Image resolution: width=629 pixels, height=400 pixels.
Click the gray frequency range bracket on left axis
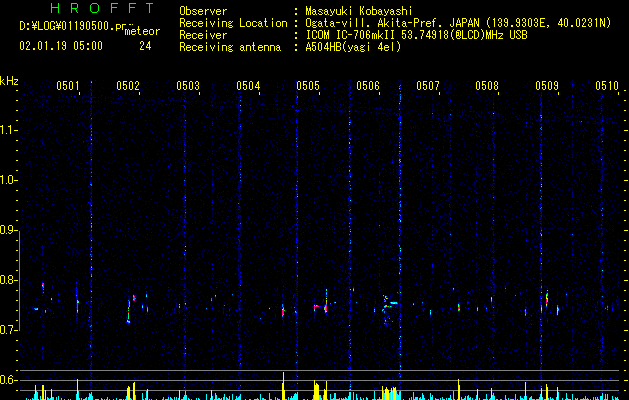[19, 280]
